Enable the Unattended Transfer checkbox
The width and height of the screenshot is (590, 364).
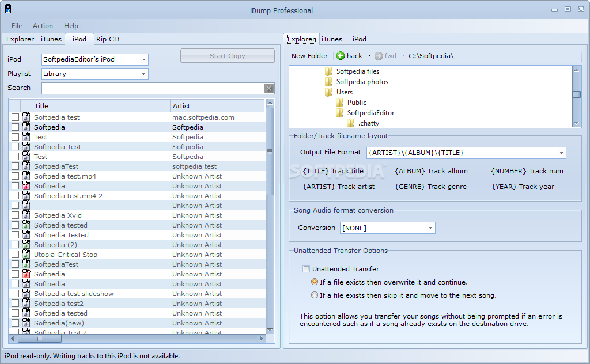(x=307, y=269)
